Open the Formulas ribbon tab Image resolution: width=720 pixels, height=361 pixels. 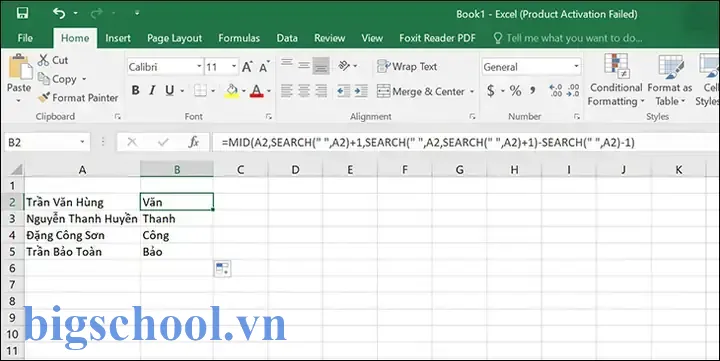239,38
